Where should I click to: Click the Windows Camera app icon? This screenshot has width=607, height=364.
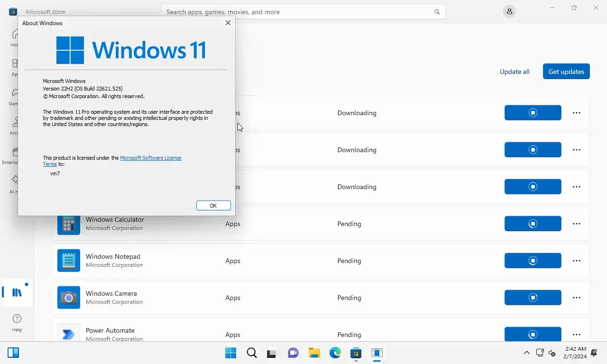[69, 298]
